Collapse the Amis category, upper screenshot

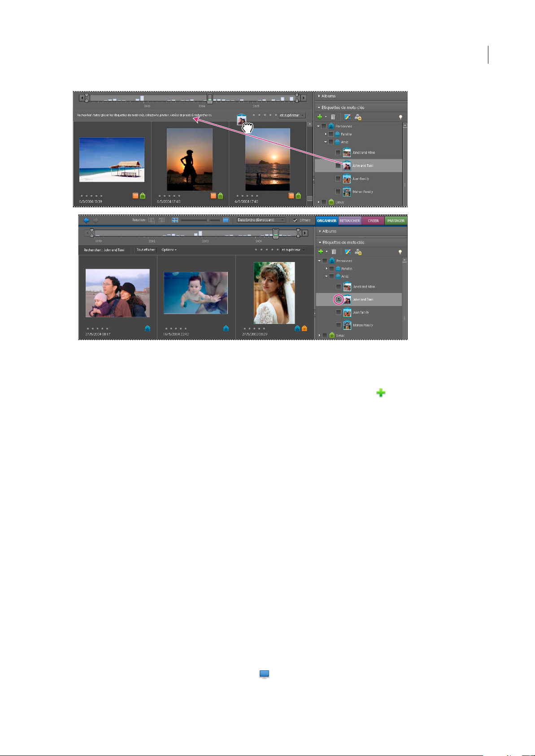click(326, 142)
